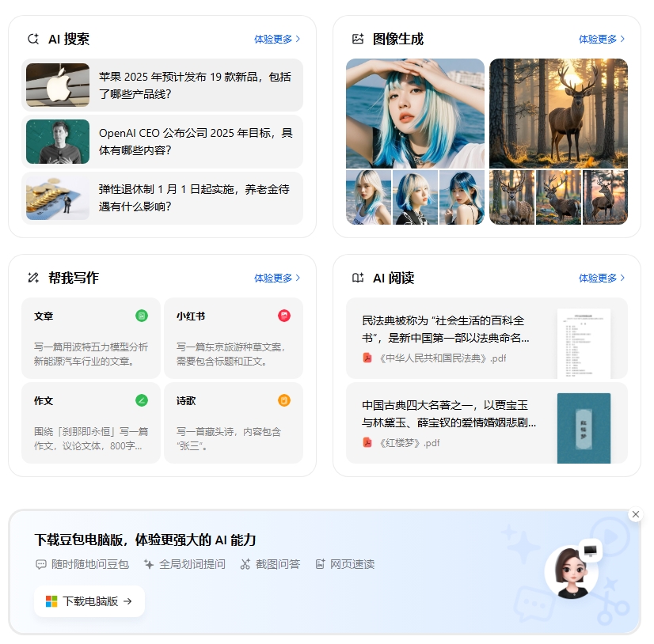Click the 随时随地问豆包 label

(90, 564)
